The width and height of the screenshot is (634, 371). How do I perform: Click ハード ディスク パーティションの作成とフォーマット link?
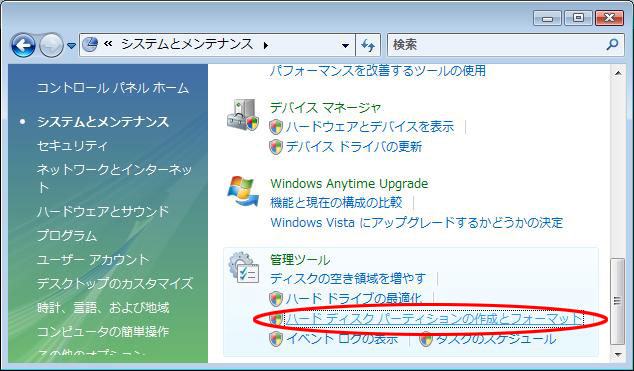tap(434, 319)
